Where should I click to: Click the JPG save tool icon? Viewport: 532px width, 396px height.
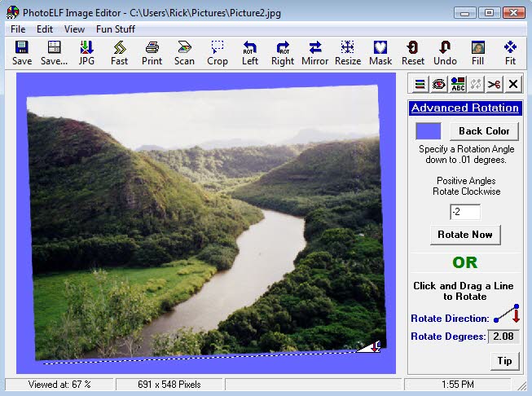86,53
